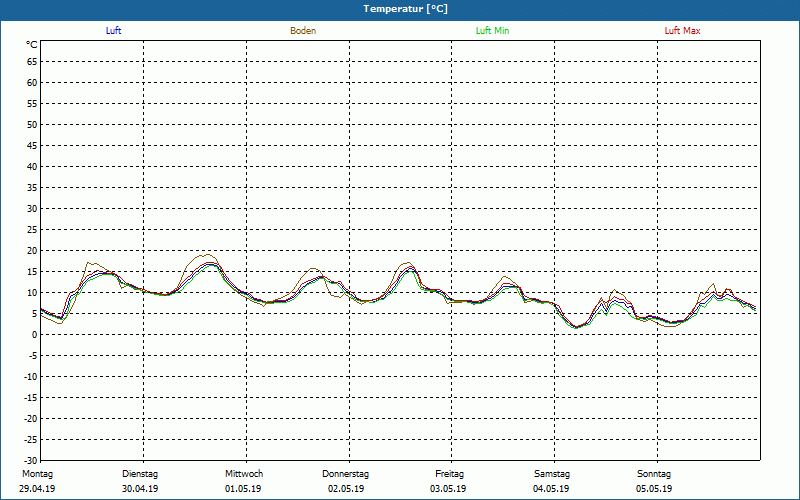
Task: Click the 30.04.19 date label
Action: pos(140,489)
